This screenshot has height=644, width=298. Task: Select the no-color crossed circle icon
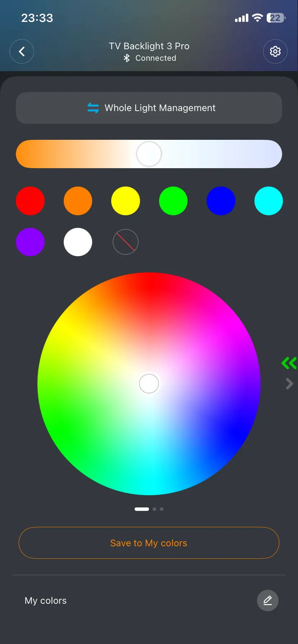126,242
